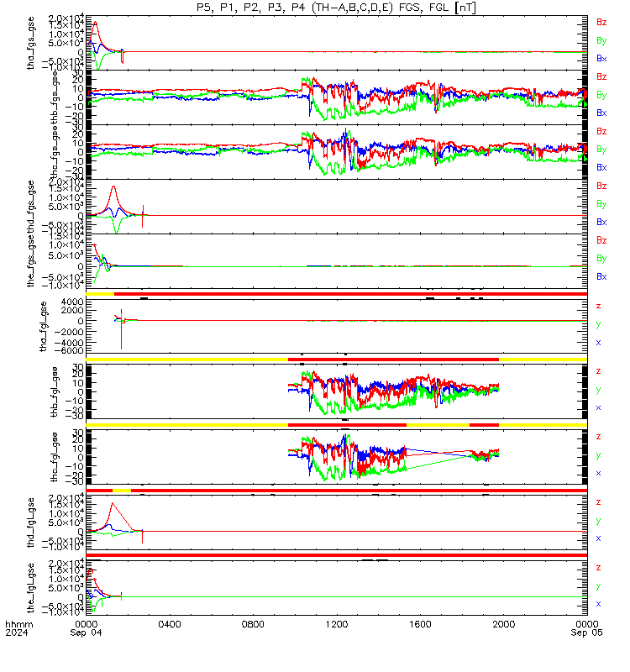The image size is (630, 672).
Task: Select the thb_fgl_gse y-axis label
Action: [x=55, y=391]
